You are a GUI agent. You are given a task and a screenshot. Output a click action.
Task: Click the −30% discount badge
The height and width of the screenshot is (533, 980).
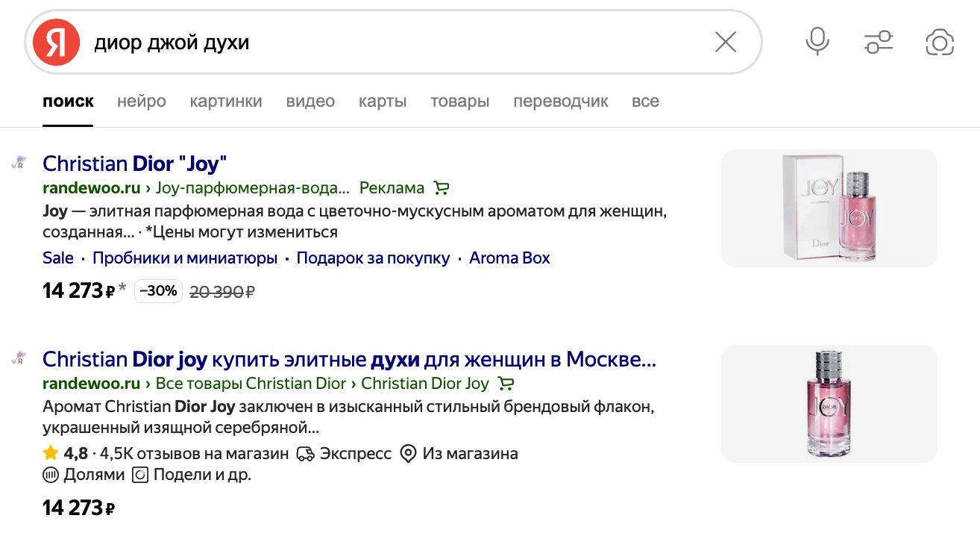coord(158,291)
